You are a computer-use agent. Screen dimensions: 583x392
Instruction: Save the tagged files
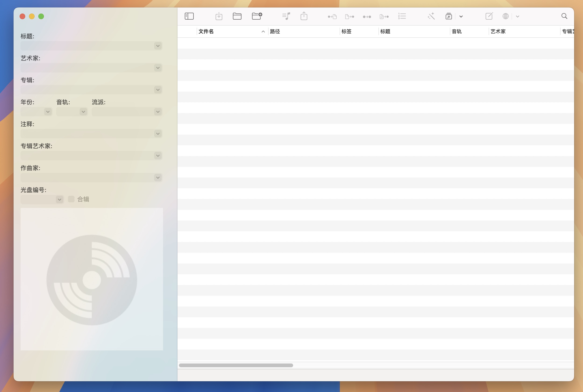[x=219, y=16]
